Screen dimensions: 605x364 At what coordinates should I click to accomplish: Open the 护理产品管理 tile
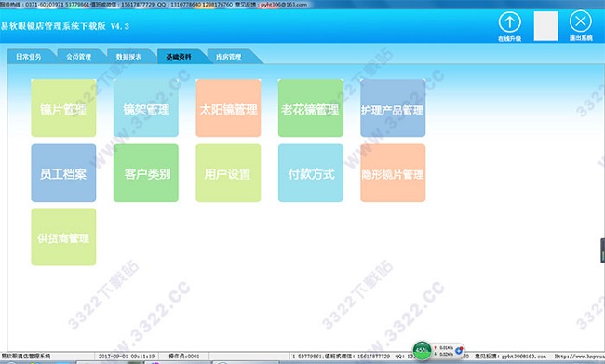click(393, 108)
